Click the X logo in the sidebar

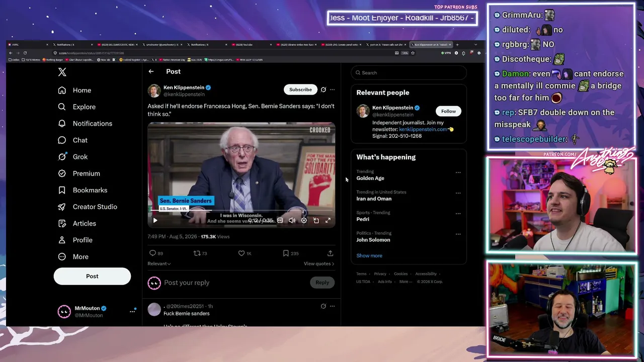[62, 72]
